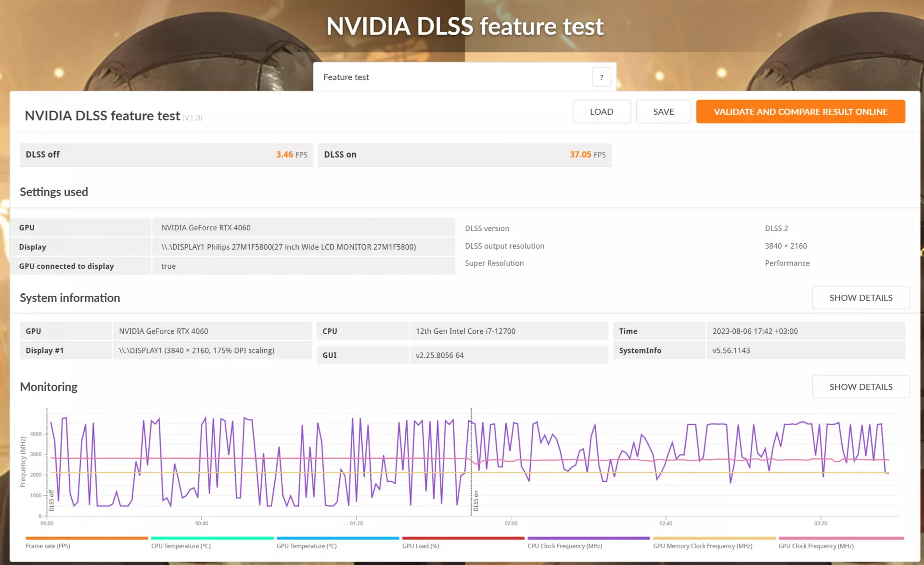This screenshot has width=924, height=565.
Task: Select the Philips 27M1F5800 display value
Action: 289,247
